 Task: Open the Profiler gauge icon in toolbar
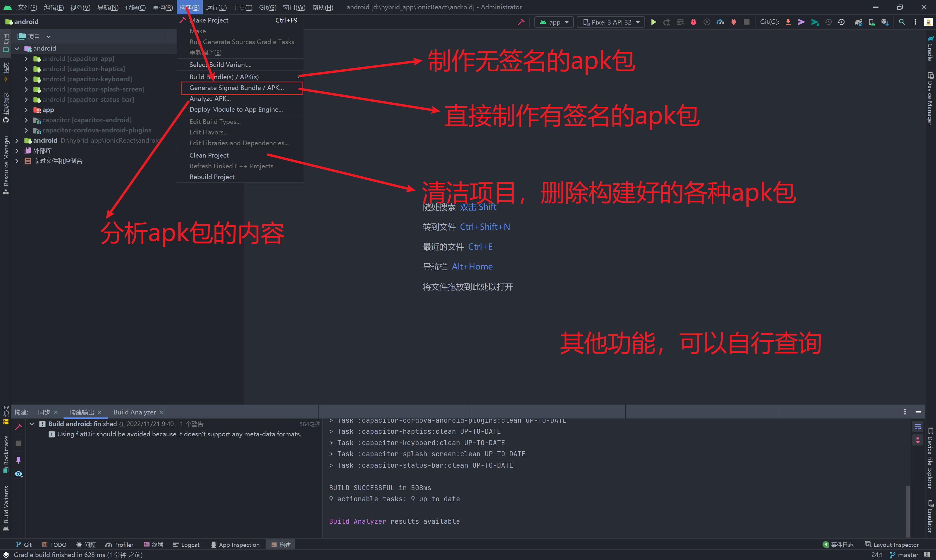tap(720, 22)
